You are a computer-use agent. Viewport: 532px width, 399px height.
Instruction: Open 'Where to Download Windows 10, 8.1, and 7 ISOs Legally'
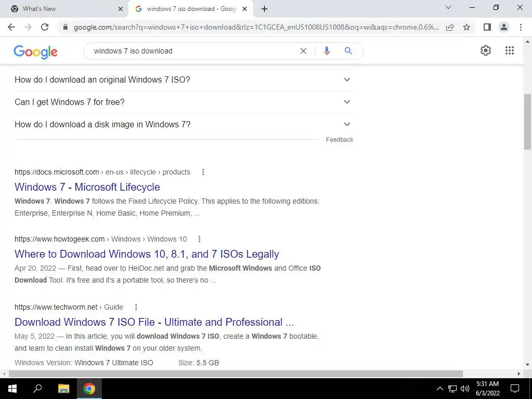tap(147, 254)
